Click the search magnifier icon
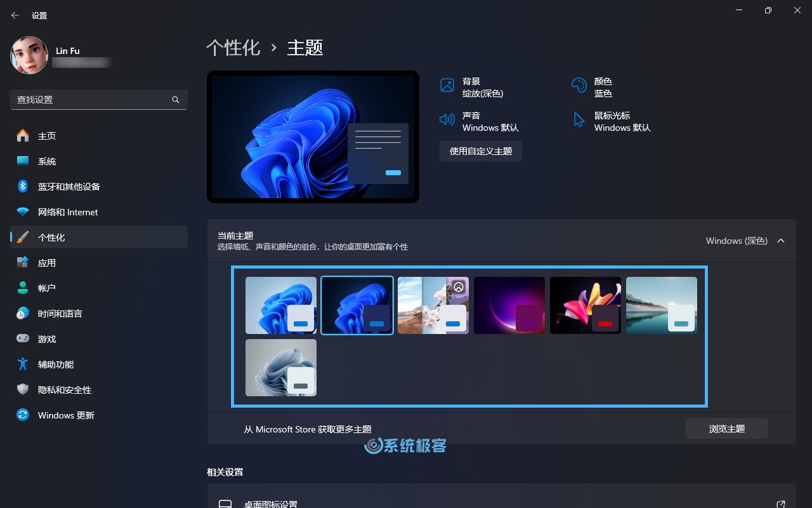 point(176,100)
